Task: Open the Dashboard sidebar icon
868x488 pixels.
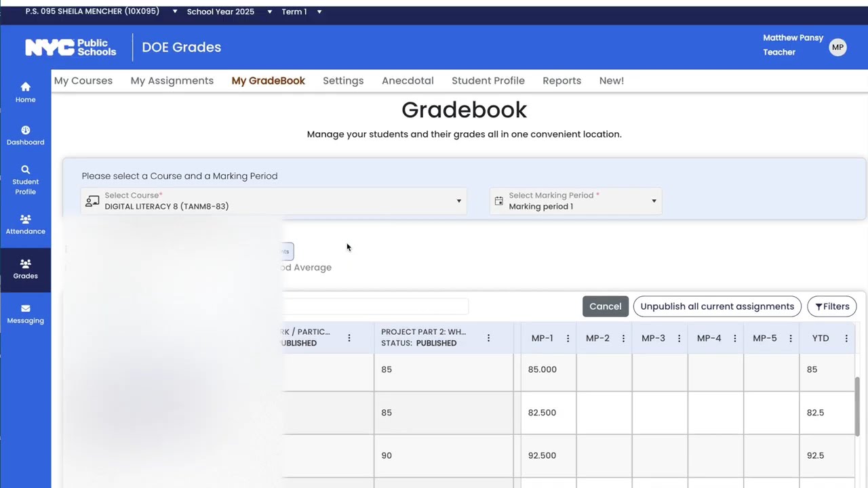Action: pyautogui.click(x=25, y=136)
